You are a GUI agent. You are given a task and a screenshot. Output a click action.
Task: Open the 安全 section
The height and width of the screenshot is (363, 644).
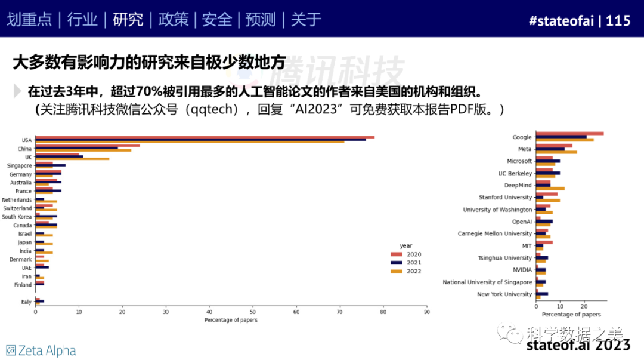217,20
